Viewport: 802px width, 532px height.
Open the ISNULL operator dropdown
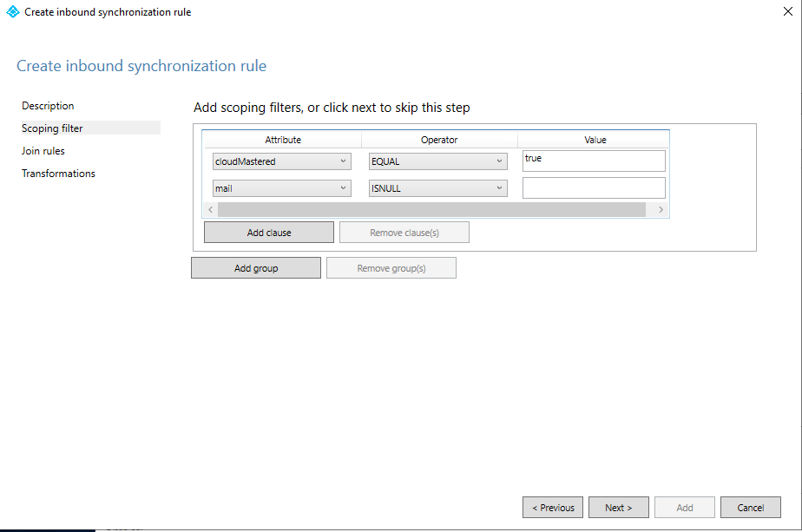(x=437, y=188)
